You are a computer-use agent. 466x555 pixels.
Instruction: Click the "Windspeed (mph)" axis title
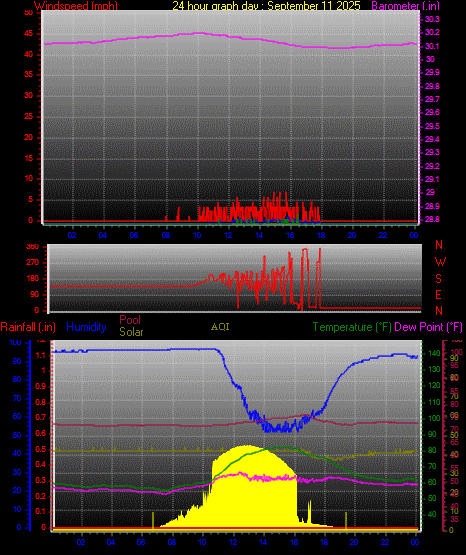(76, 6)
